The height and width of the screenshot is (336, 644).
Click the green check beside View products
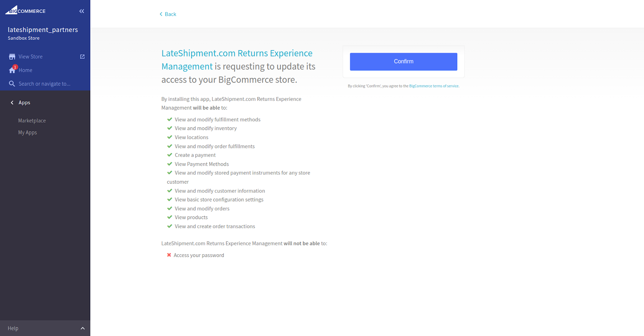[169, 217]
